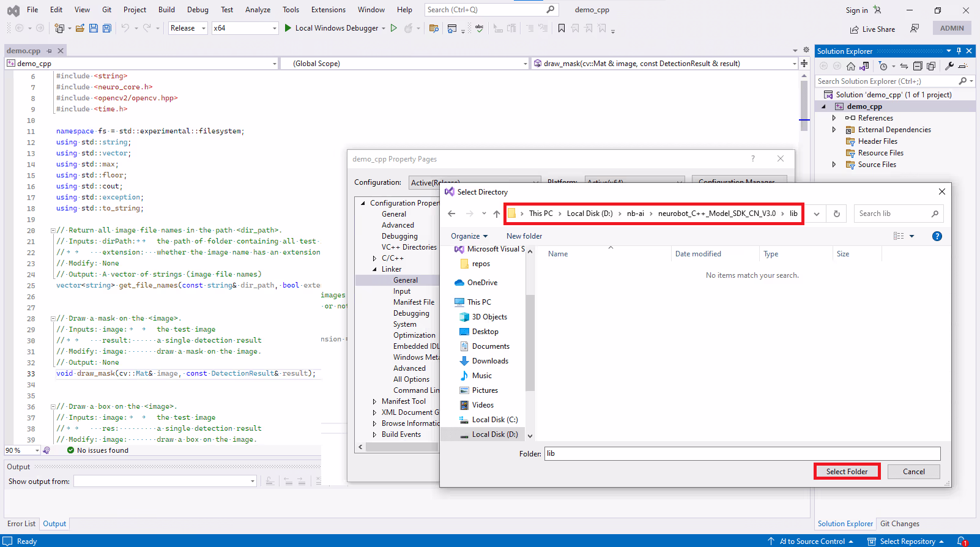The height and width of the screenshot is (547, 980).
Task: Expand the Manifest Tool node
Action: click(x=374, y=401)
